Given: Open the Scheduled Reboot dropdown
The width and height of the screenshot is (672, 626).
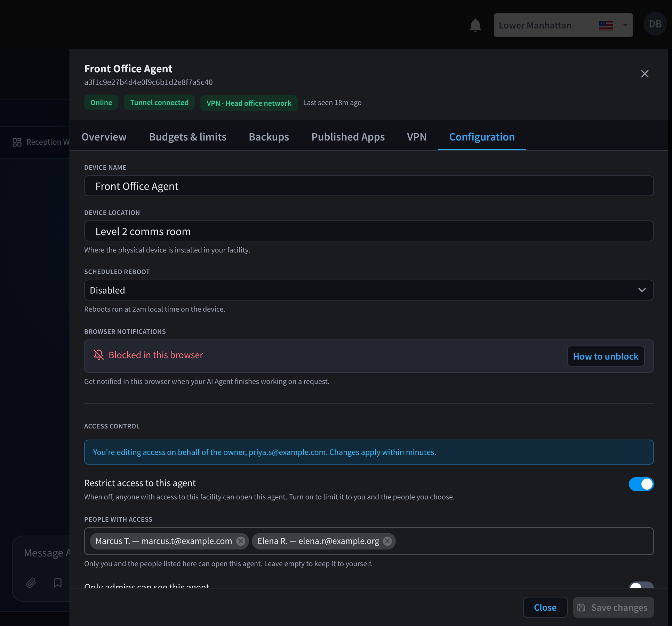Looking at the screenshot, I should (369, 290).
